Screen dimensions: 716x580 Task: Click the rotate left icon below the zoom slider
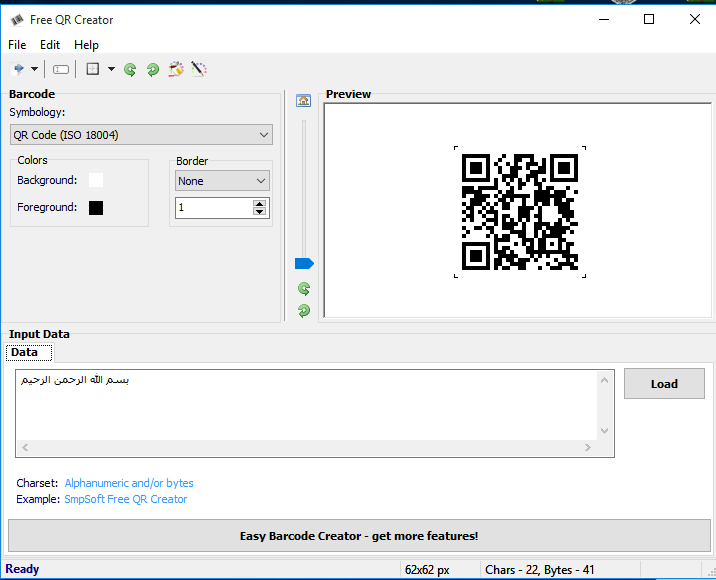(304, 289)
